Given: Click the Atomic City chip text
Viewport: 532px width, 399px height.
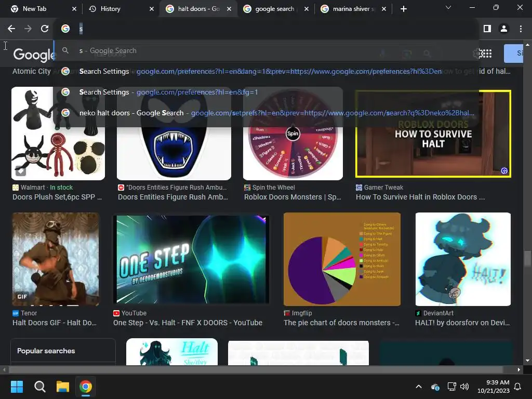Looking at the screenshot, I should 32,71.
